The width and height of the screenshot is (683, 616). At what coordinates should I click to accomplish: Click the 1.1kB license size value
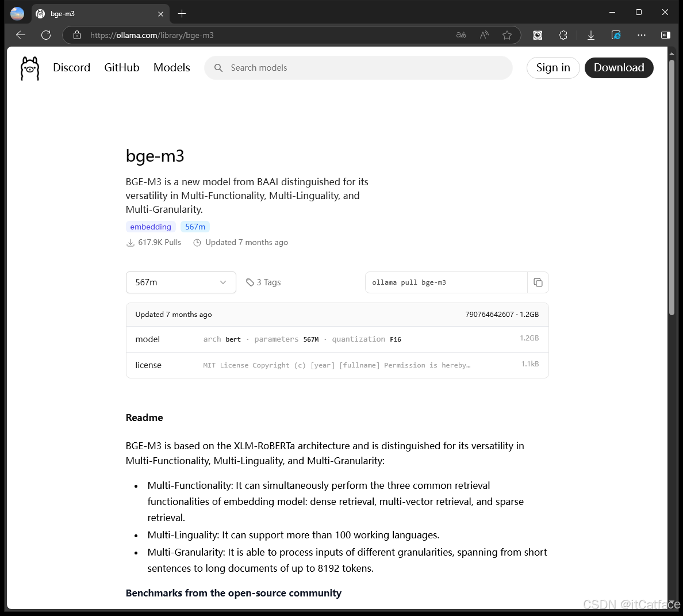point(530,364)
